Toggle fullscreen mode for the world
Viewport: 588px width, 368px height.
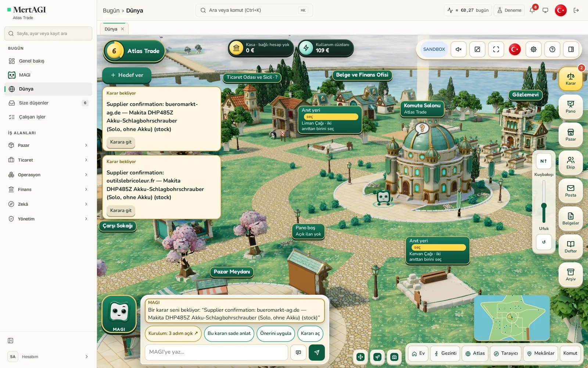[496, 49]
